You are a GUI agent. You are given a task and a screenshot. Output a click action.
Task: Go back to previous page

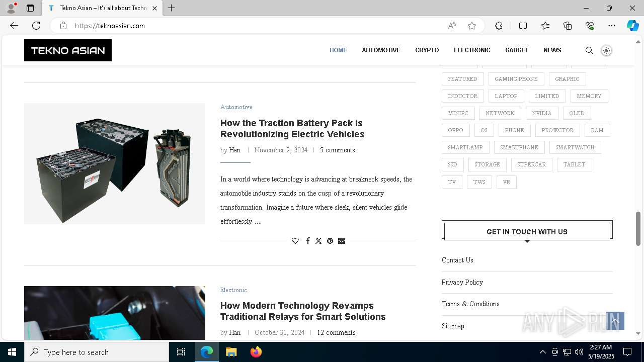point(14,26)
